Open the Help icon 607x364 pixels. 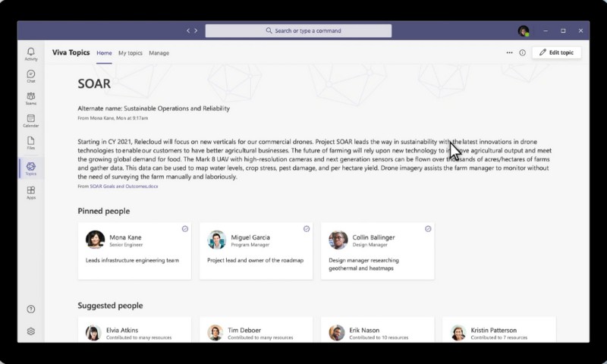[x=31, y=309]
